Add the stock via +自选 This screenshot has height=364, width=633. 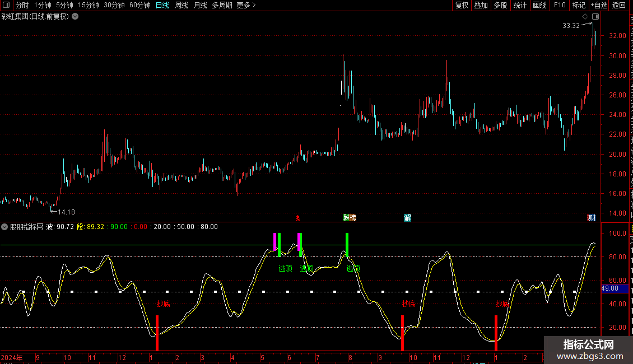[598, 5]
